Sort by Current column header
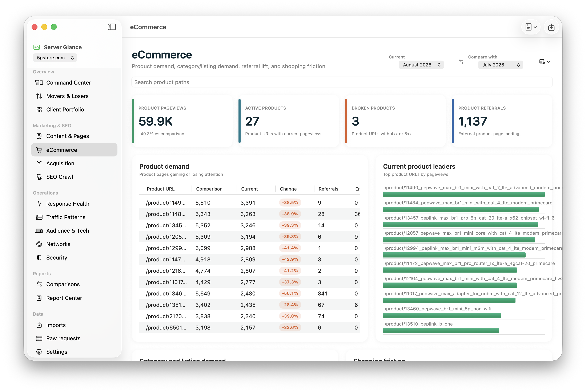Viewport: 586px width, 392px height. (249, 189)
